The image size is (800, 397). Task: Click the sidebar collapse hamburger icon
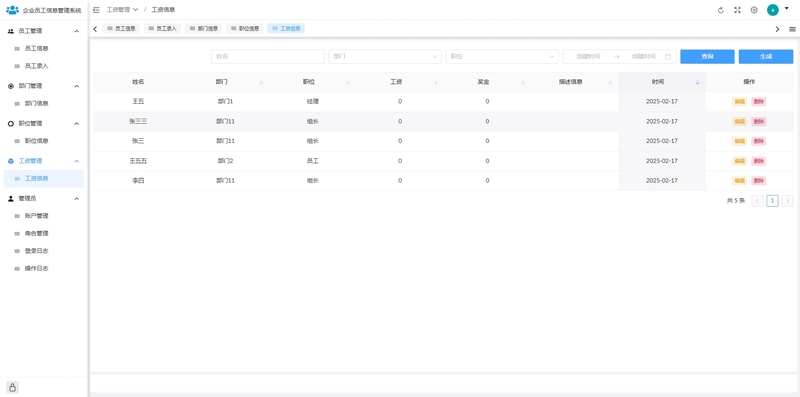click(x=96, y=10)
